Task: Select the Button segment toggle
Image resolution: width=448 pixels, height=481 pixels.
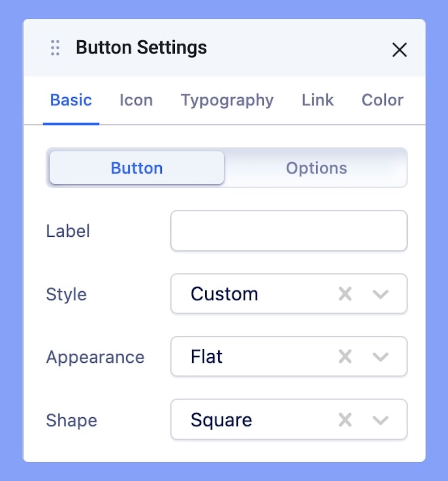Action: 137,168
